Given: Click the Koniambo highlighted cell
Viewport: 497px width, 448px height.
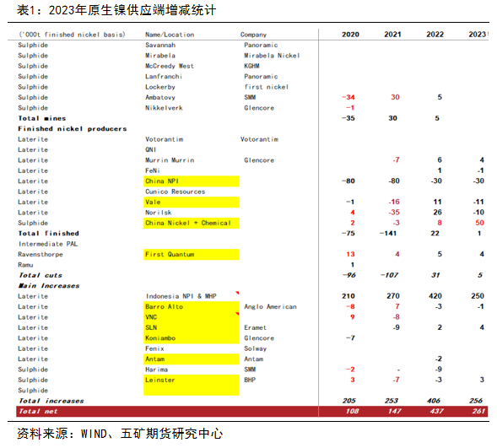Looking at the screenshot, I should pyautogui.click(x=192, y=338).
